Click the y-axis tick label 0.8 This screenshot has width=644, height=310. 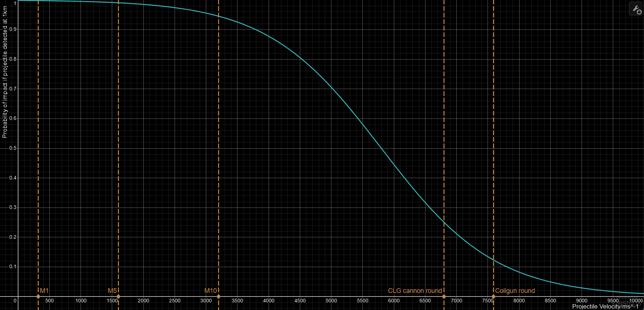(x=13, y=59)
